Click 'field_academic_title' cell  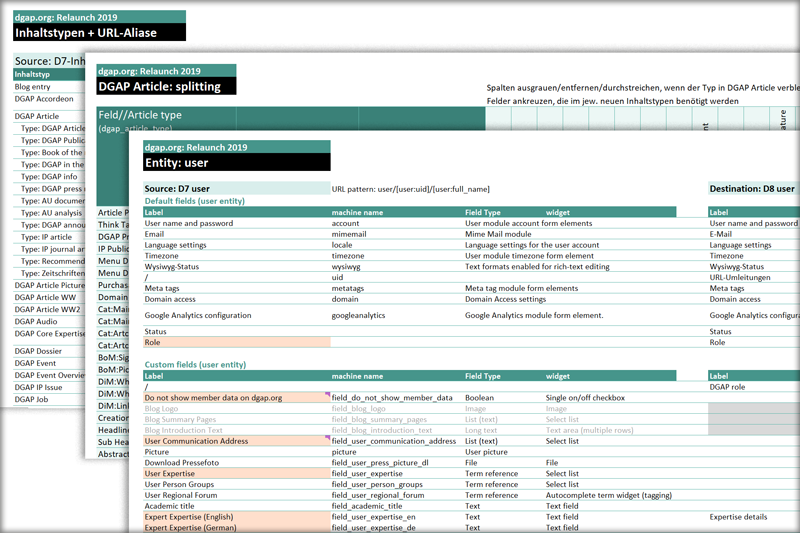(367, 506)
